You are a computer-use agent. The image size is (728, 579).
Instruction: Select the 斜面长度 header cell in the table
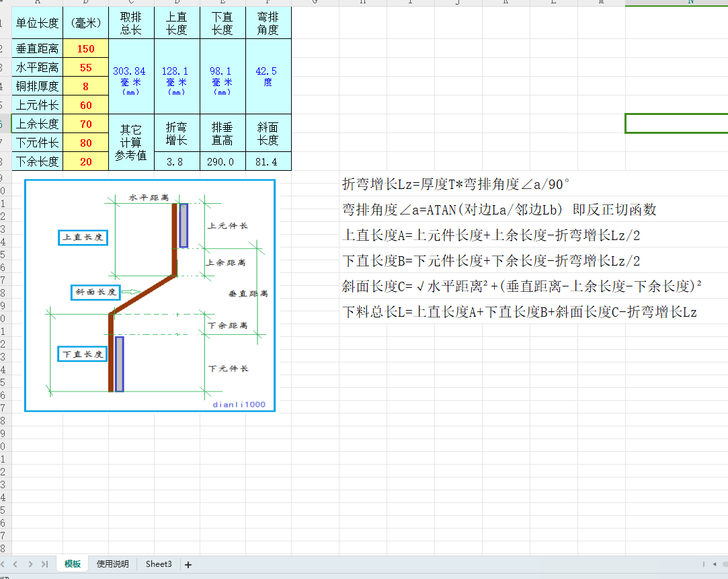[268, 133]
